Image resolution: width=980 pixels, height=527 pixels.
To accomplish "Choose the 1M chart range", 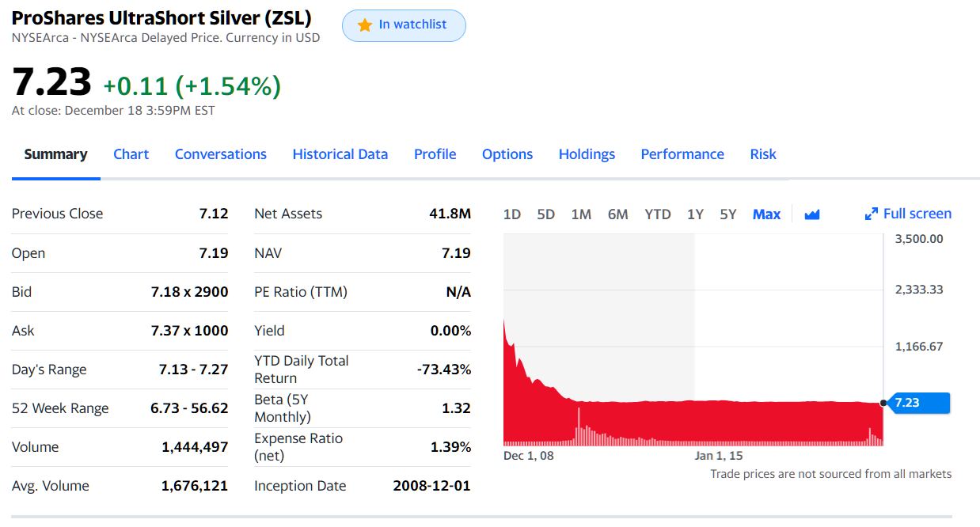I will tap(581, 214).
